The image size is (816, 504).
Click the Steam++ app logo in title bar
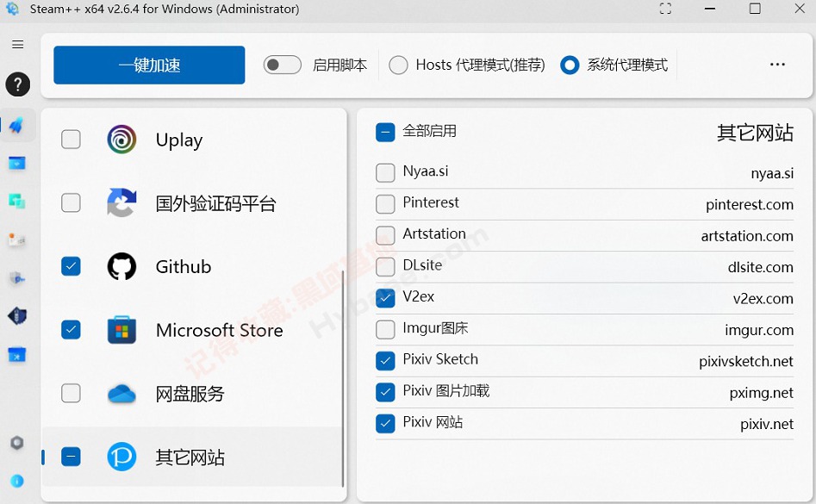tap(11, 9)
